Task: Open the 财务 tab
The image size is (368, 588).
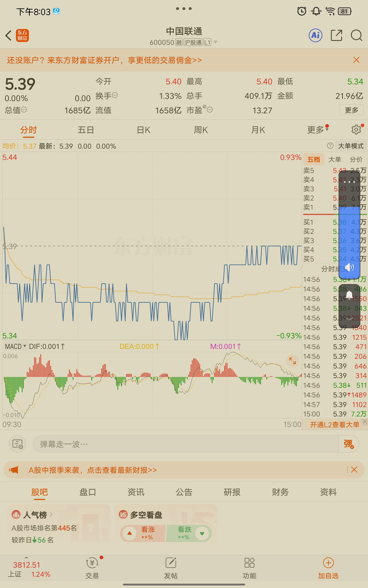Action: click(x=280, y=492)
